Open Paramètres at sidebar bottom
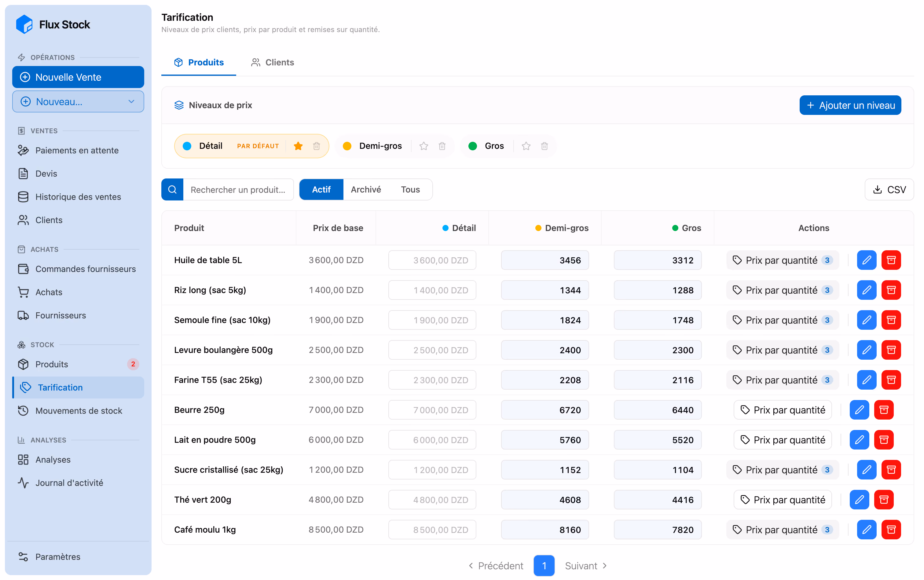 [x=78, y=556]
